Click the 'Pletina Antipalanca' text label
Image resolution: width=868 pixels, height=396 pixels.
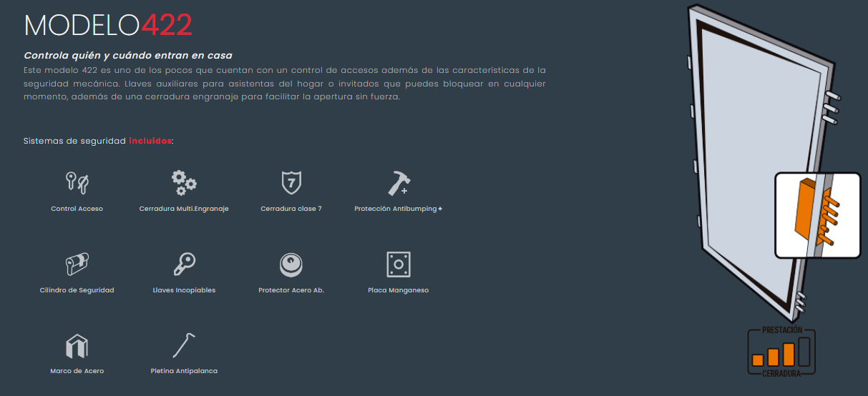coord(184,371)
